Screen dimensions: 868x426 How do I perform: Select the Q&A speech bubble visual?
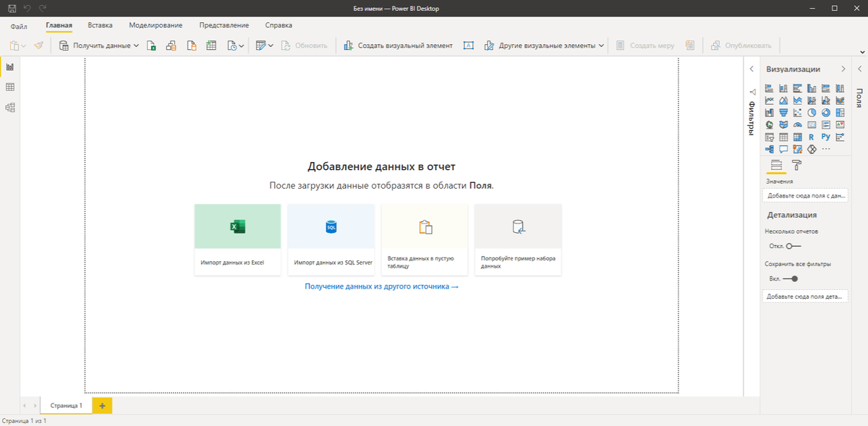click(x=783, y=149)
